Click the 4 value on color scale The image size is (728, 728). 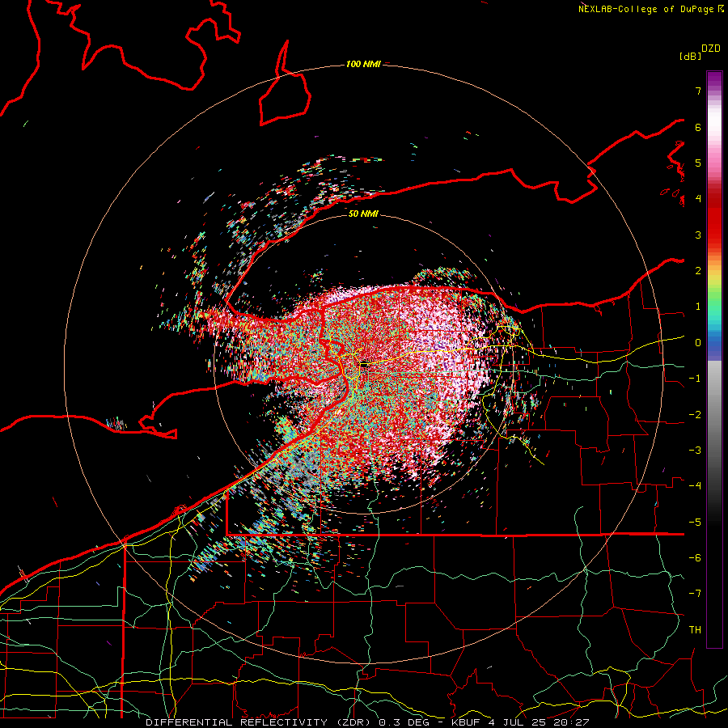[698, 199]
